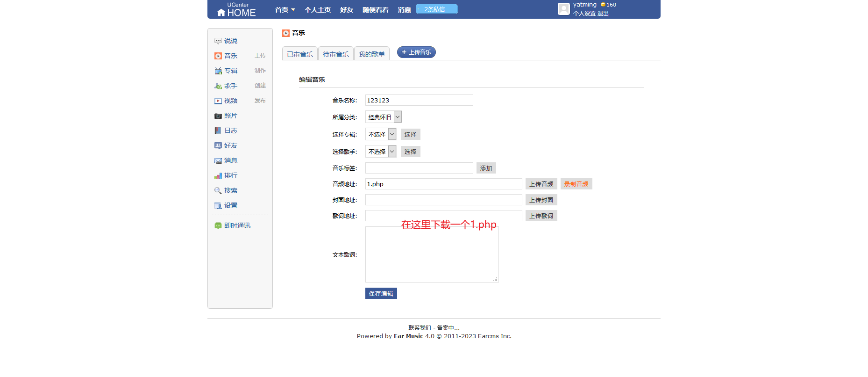868x377 pixels.
Task: Click inside the 文本歌词 textarea
Action: [432, 254]
